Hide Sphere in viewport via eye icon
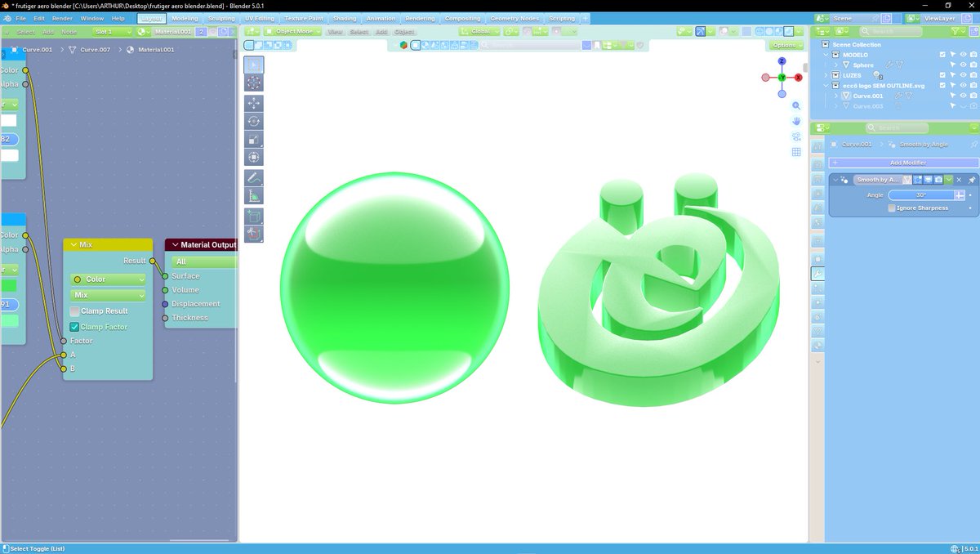980x554 pixels. tap(963, 65)
